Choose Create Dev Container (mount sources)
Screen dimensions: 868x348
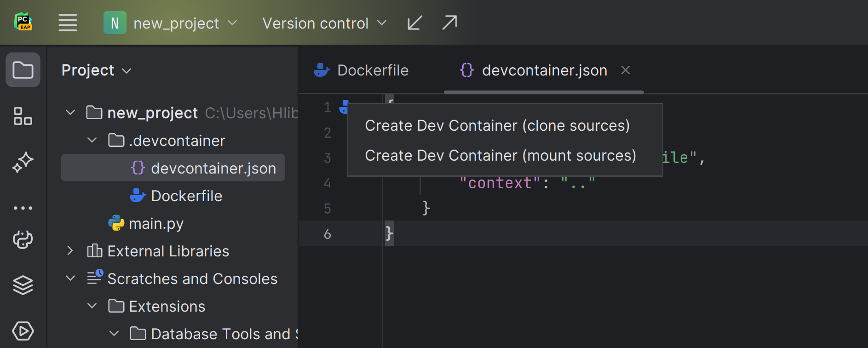(500, 156)
